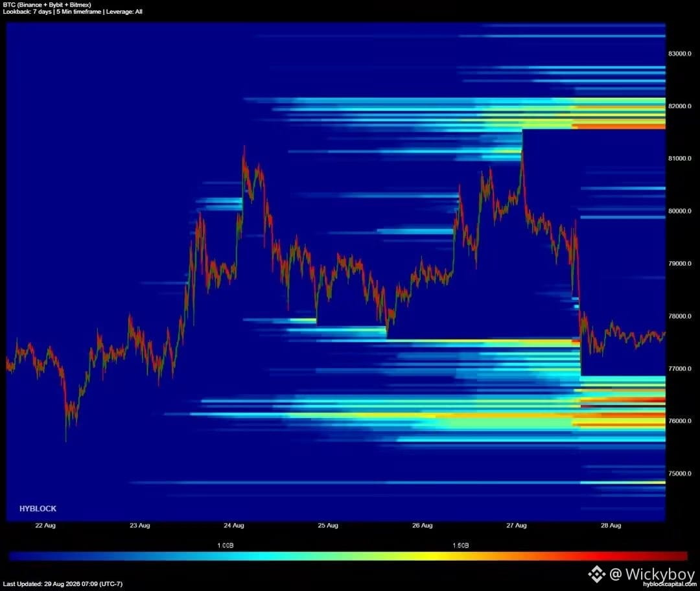Click the 81000.0 price axis label
This screenshot has height=591, width=700.
(x=679, y=159)
